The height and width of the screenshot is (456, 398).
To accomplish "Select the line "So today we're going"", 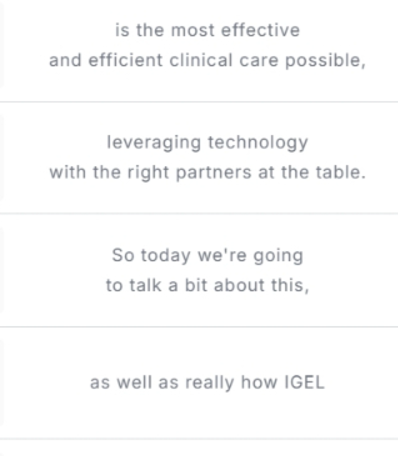I will (207, 256).
